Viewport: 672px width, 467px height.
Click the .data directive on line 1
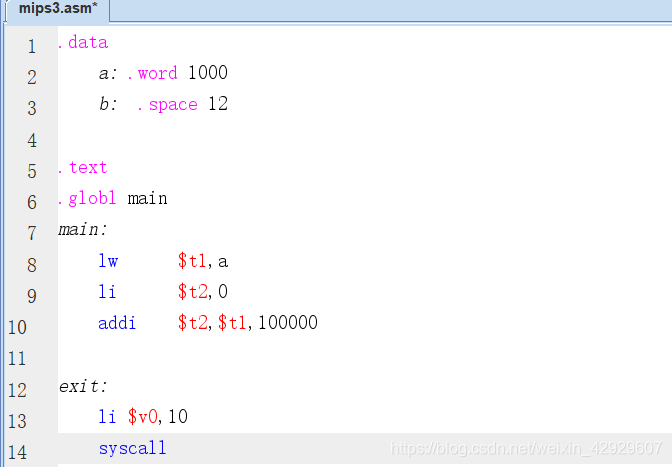tap(84, 42)
